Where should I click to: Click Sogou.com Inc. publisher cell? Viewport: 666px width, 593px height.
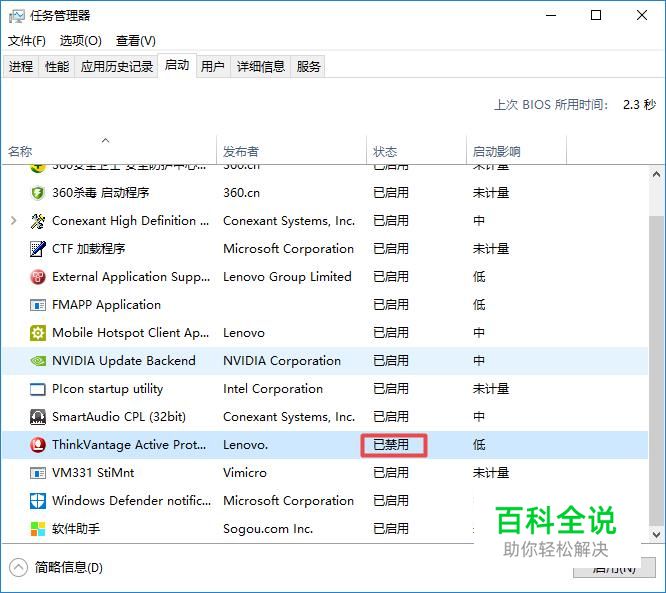pos(268,529)
